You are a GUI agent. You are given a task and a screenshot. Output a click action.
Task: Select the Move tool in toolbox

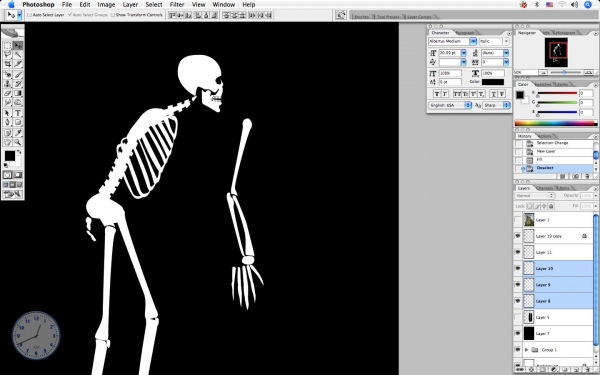point(18,46)
